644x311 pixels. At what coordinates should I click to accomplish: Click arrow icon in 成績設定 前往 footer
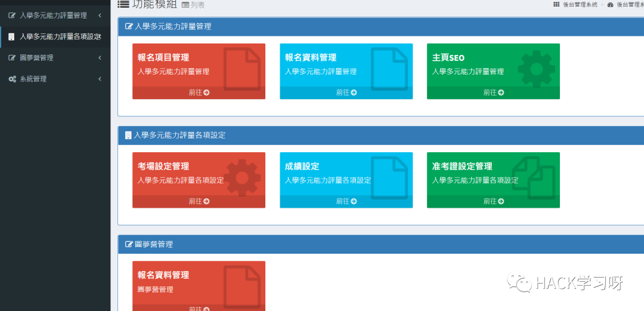point(354,202)
